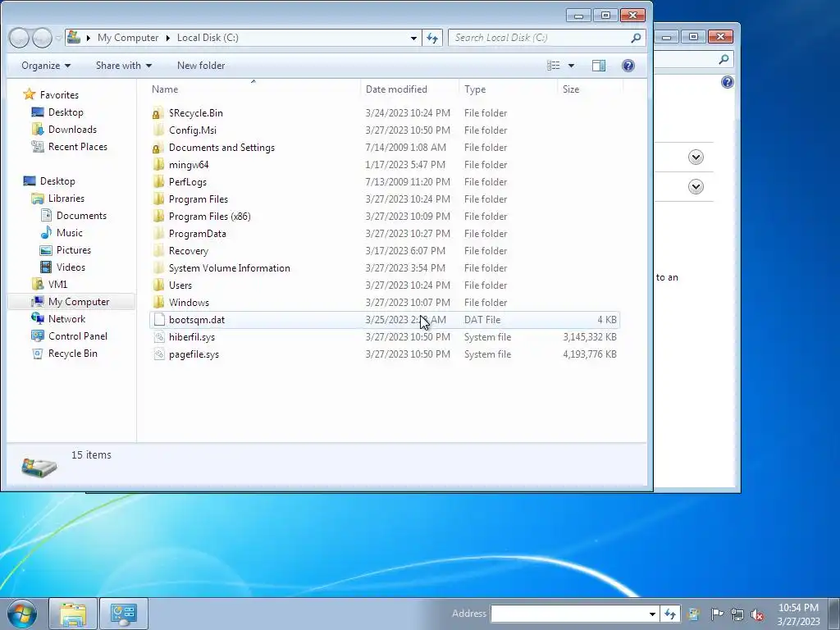The height and width of the screenshot is (630, 840).
Task: Click the Back navigation arrow
Action: (x=19, y=38)
